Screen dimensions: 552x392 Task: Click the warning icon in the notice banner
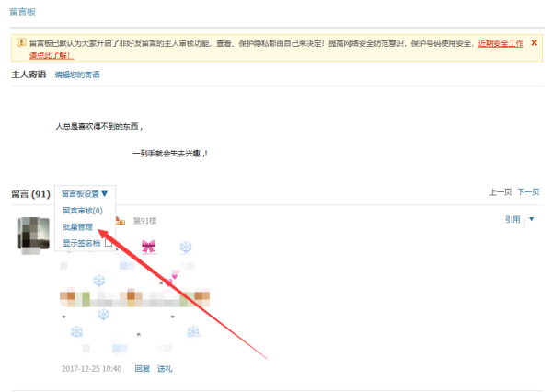pos(21,43)
